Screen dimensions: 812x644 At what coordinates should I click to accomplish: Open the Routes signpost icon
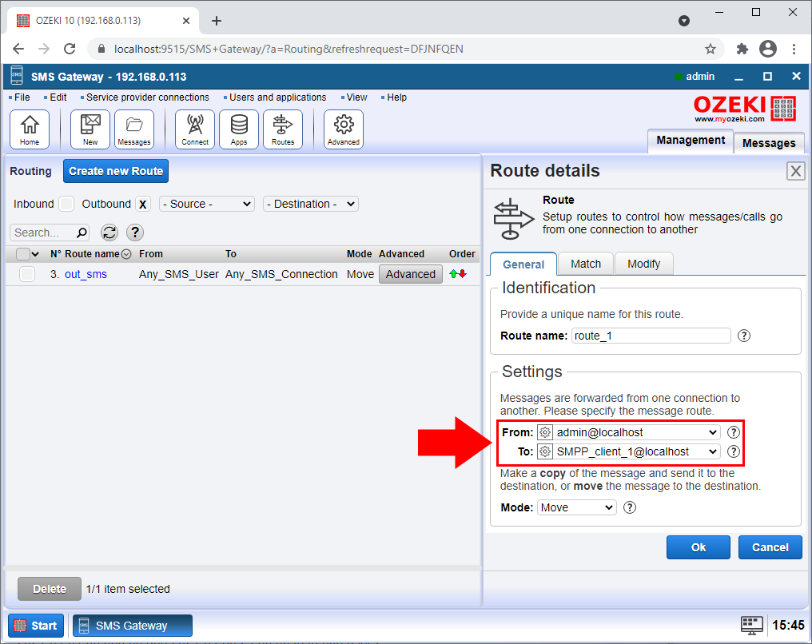click(x=283, y=129)
